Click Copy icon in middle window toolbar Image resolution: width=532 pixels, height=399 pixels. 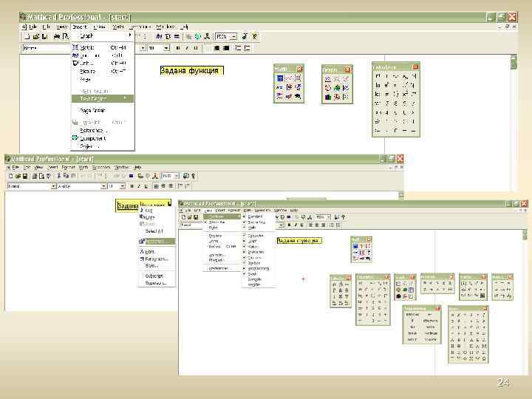point(66,176)
